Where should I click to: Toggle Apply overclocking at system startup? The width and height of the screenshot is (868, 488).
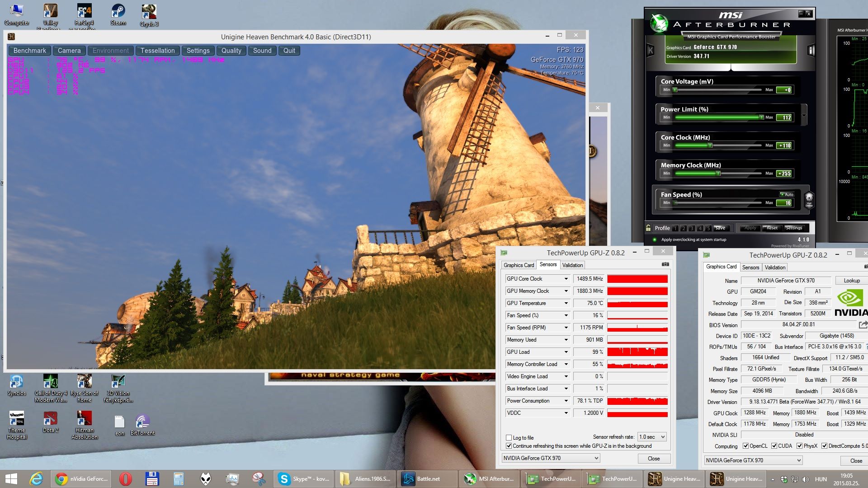click(654, 239)
